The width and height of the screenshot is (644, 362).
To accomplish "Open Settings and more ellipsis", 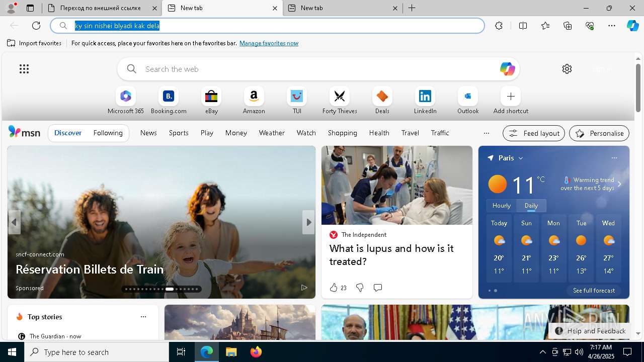I will coord(612,26).
